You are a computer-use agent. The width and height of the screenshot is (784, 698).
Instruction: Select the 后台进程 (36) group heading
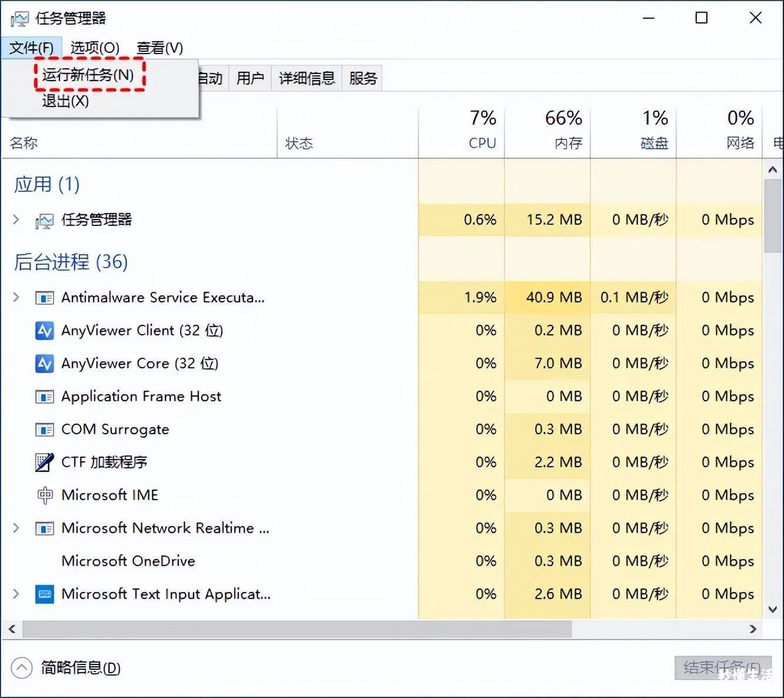pyautogui.click(x=71, y=262)
